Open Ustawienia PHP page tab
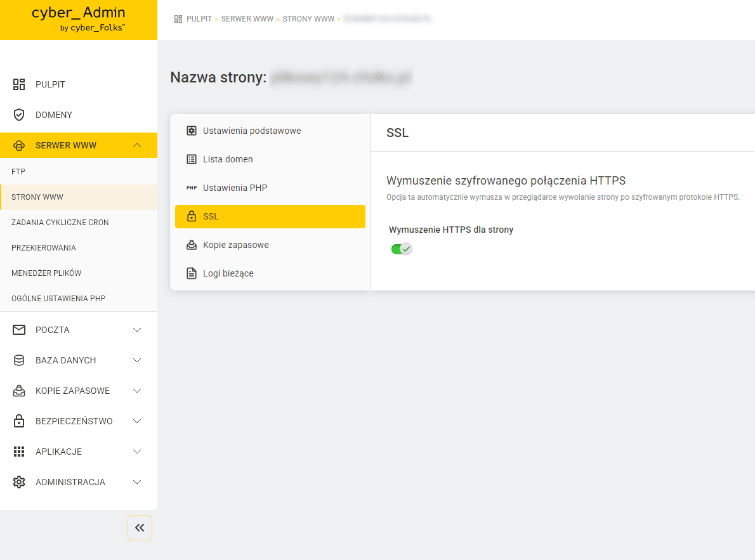The width and height of the screenshot is (755, 560). [270, 188]
